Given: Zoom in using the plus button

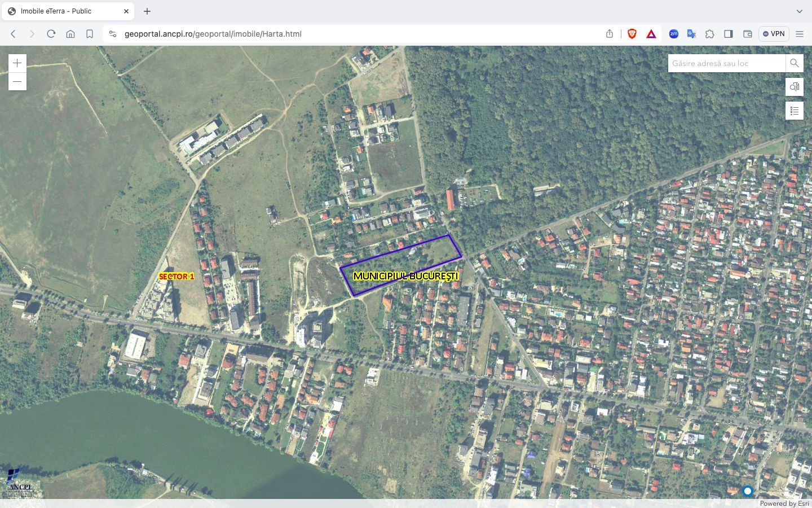Looking at the screenshot, I should [x=17, y=63].
